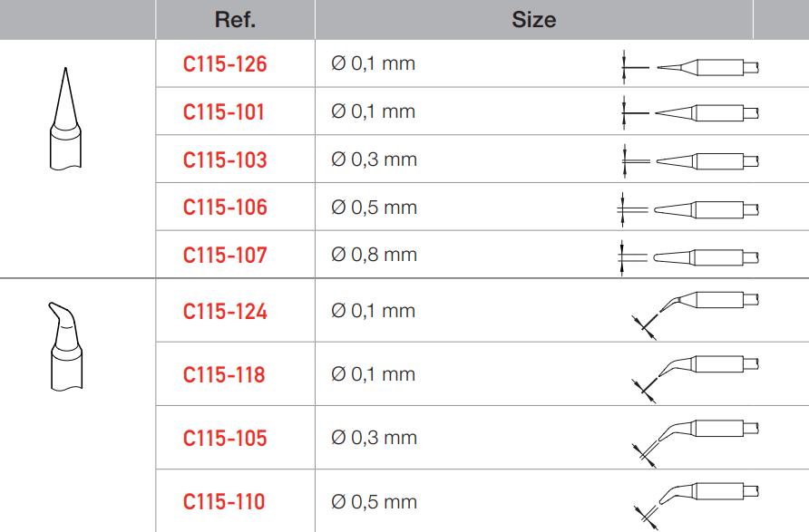This screenshot has height=532, width=809.
Task: Click the Ref. column header
Action: point(234,19)
